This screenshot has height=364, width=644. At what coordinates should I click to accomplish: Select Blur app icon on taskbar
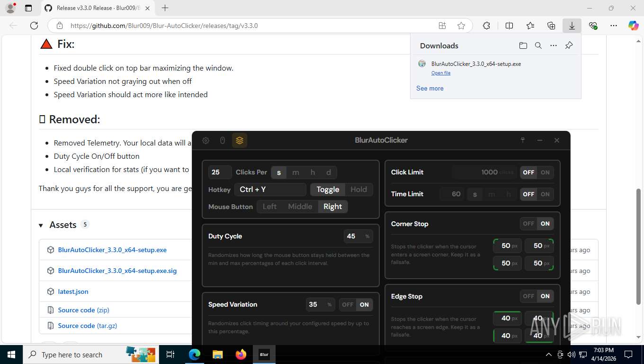264,355
